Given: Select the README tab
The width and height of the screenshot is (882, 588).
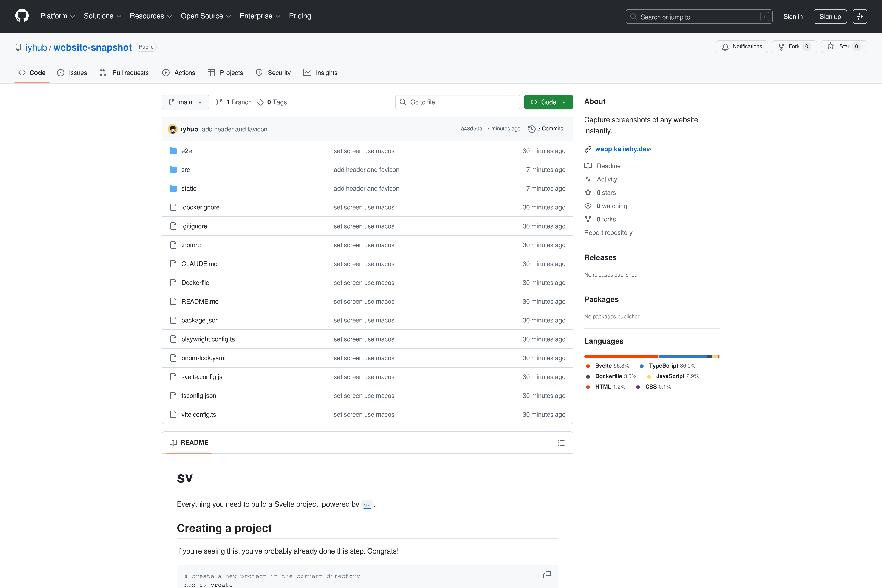Looking at the screenshot, I should tap(189, 443).
